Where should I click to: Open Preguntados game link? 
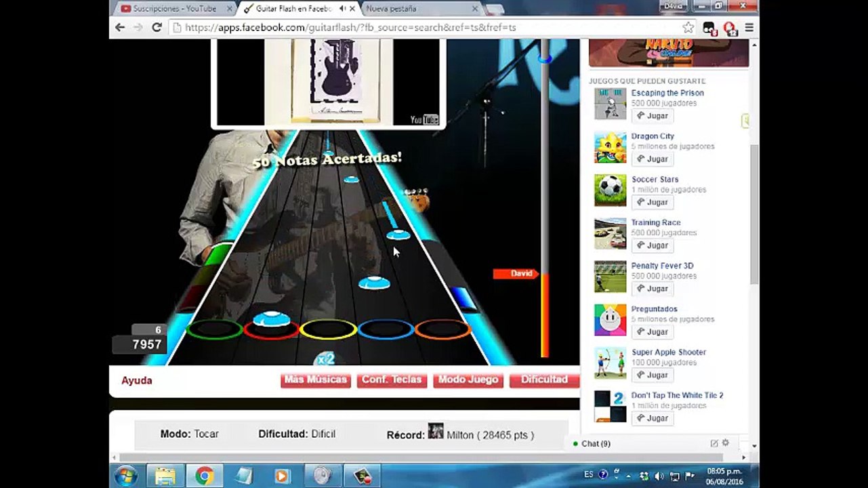tap(654, 309)
